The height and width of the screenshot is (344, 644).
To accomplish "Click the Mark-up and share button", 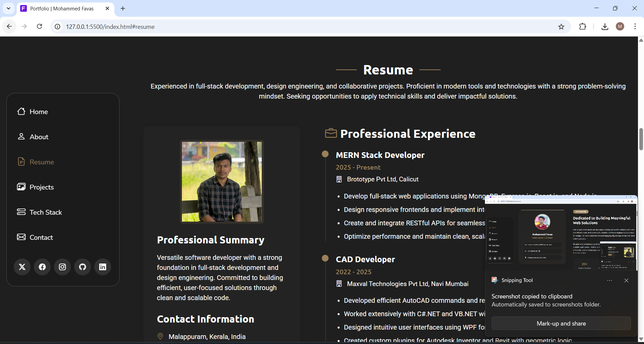I will (x=561, y=324).
